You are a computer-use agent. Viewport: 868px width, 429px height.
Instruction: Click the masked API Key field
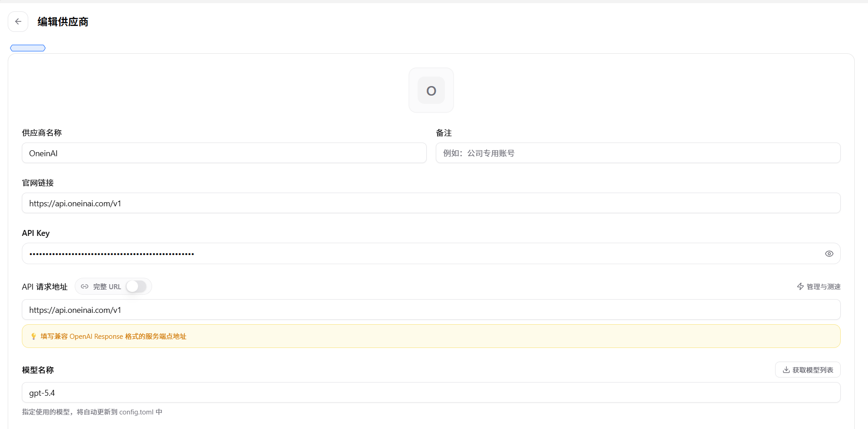(x=431, y=254)
